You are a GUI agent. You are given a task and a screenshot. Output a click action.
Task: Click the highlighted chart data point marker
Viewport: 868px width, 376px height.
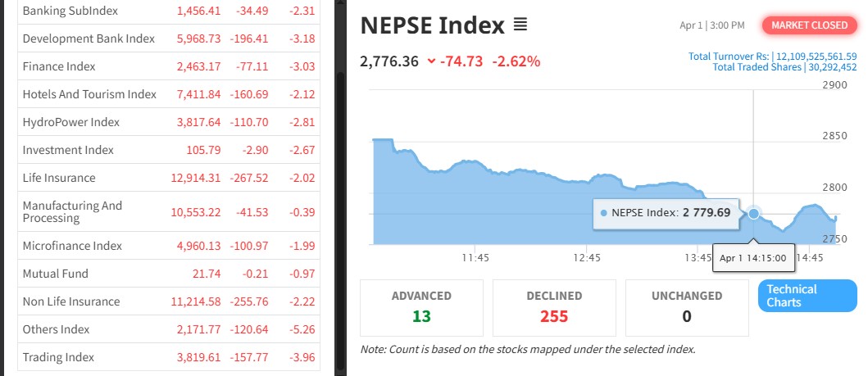click(x=754, y=214)
